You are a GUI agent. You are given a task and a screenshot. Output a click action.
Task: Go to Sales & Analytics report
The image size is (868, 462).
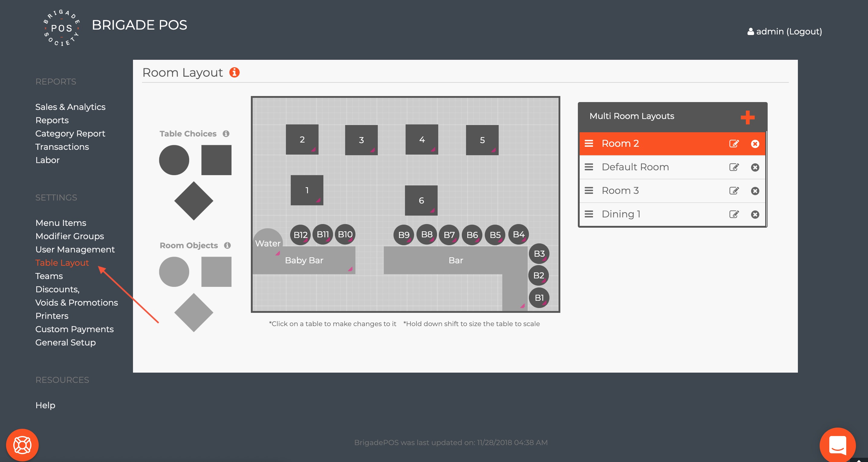[x=70, y=107]
